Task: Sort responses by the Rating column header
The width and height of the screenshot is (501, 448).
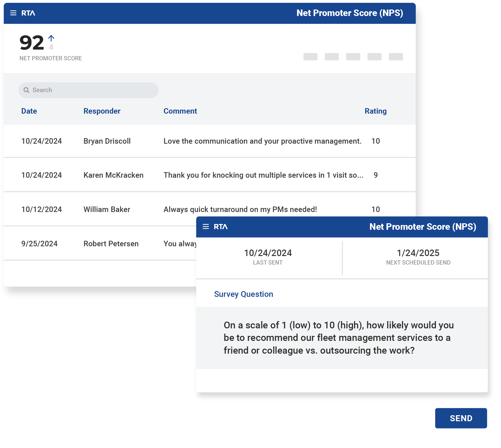Action: (x=375, y=111)
